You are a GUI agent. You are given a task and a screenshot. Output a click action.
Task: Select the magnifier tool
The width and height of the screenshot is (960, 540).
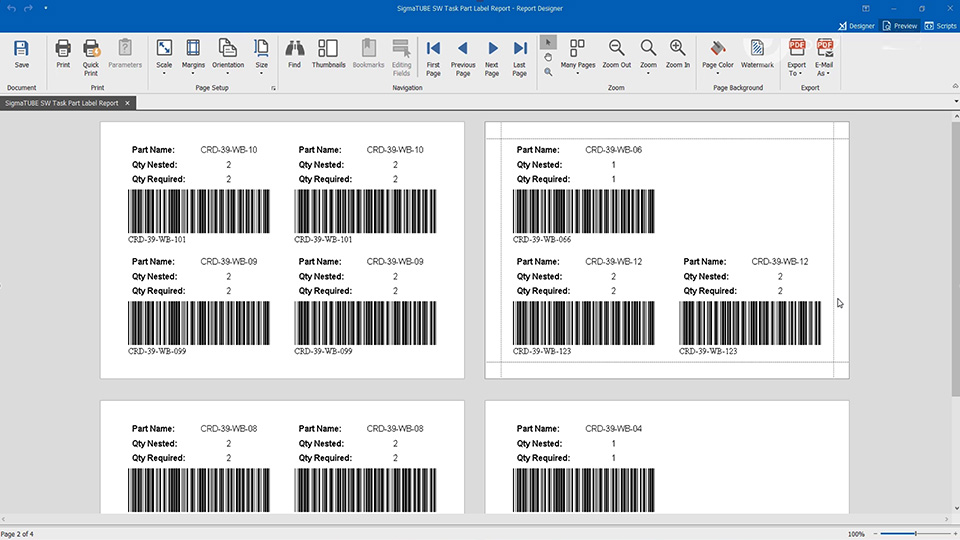[548, 72]
